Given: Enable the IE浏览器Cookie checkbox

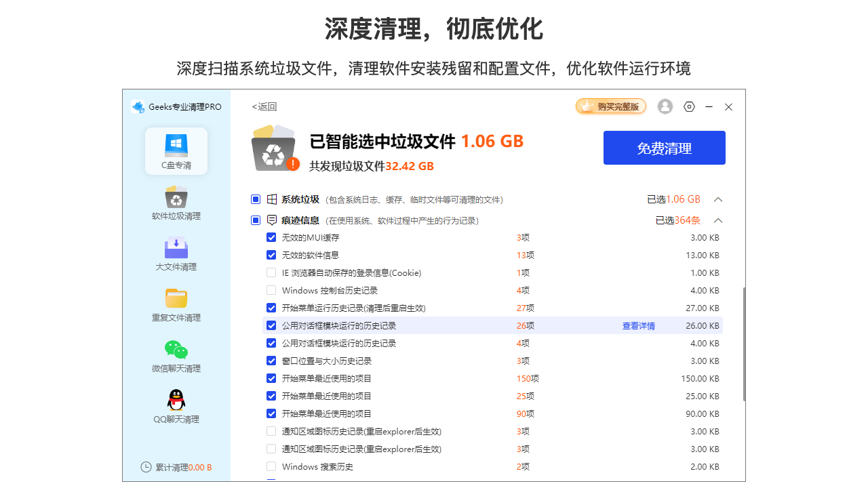Looking at the screenshot, I should point(271,272).
